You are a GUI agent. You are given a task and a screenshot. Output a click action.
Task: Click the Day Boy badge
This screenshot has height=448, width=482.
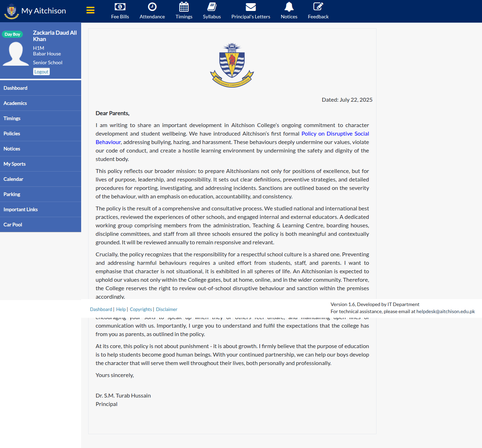(12, 34)
